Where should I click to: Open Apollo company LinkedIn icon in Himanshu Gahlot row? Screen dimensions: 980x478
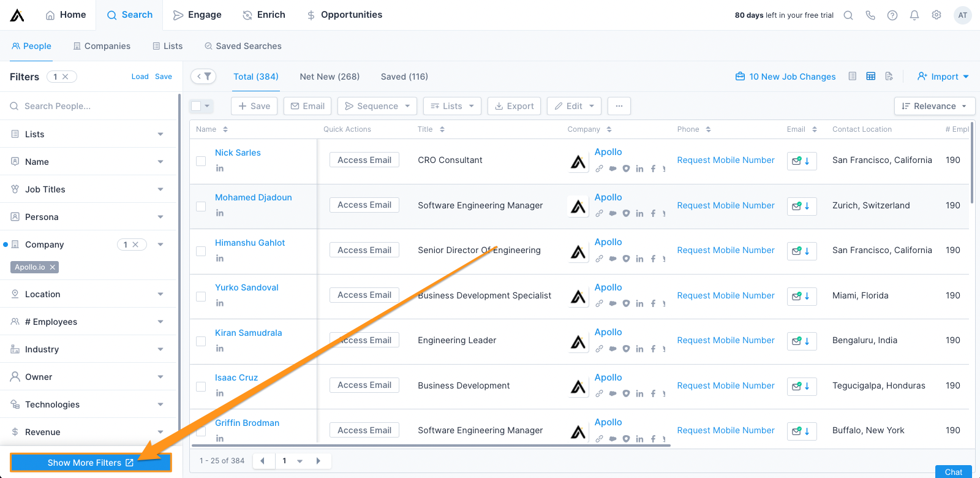[x=639, y=259]
